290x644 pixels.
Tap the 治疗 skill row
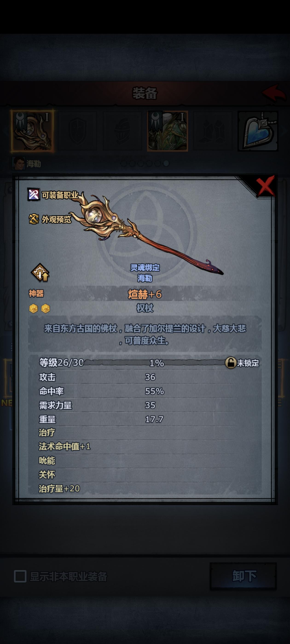click(x=145, y=432)
